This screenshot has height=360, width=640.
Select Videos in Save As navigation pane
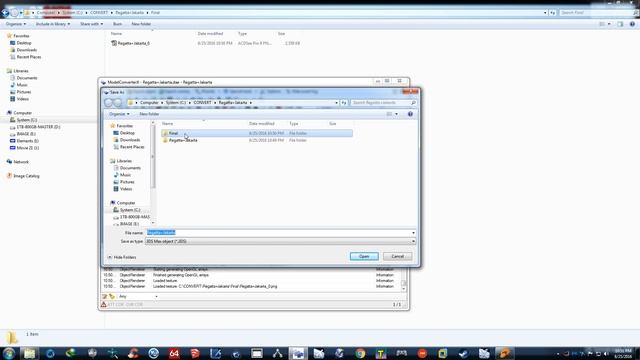[x=126, y=189]
